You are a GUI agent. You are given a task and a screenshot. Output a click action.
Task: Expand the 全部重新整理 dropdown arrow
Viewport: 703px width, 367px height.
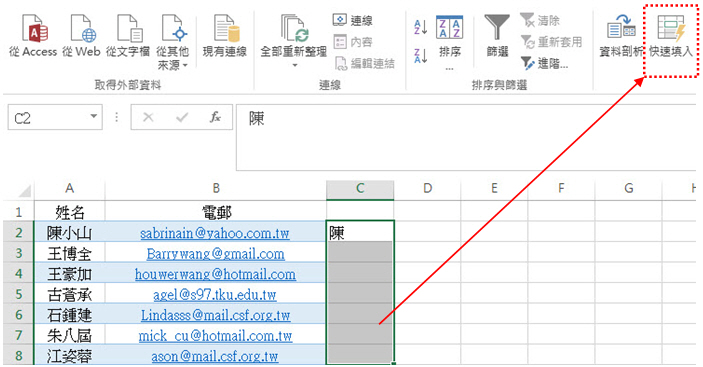(295, 65)
